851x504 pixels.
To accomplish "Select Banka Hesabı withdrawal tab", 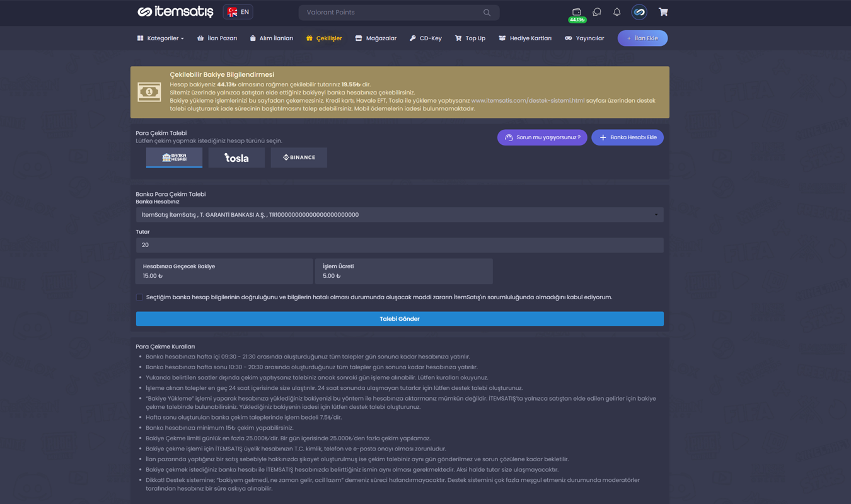I will click(174, 157).
